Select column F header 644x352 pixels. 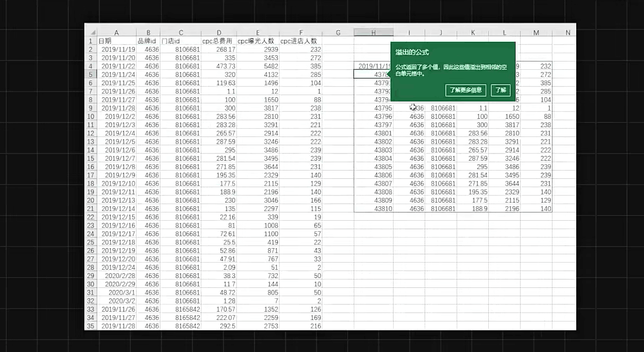[x=301, y=33]
